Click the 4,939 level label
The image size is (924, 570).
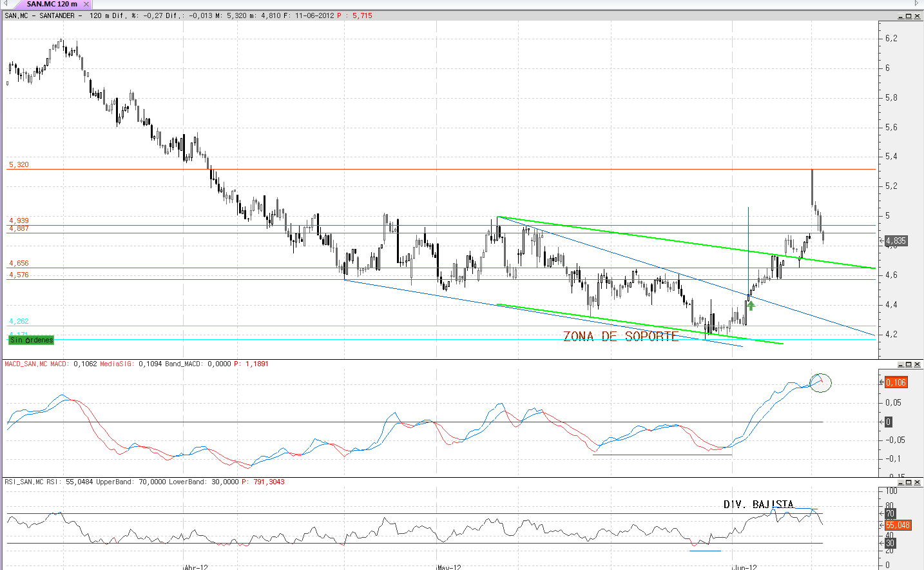[x=19, y=221]
